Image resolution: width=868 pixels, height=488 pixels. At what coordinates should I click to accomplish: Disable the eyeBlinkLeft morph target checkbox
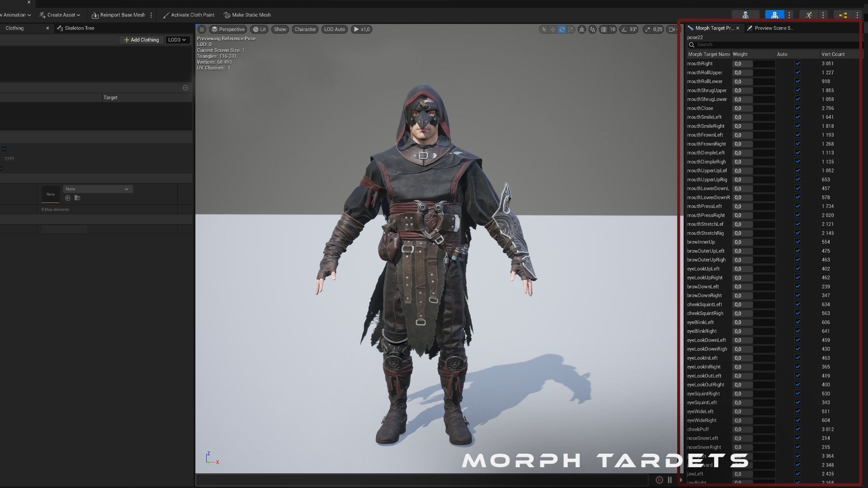pyautogui.click(x=797, y=322)
